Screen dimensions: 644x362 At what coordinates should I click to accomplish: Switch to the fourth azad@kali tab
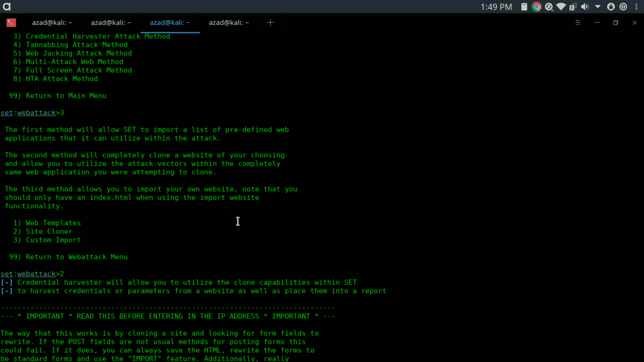229,23
